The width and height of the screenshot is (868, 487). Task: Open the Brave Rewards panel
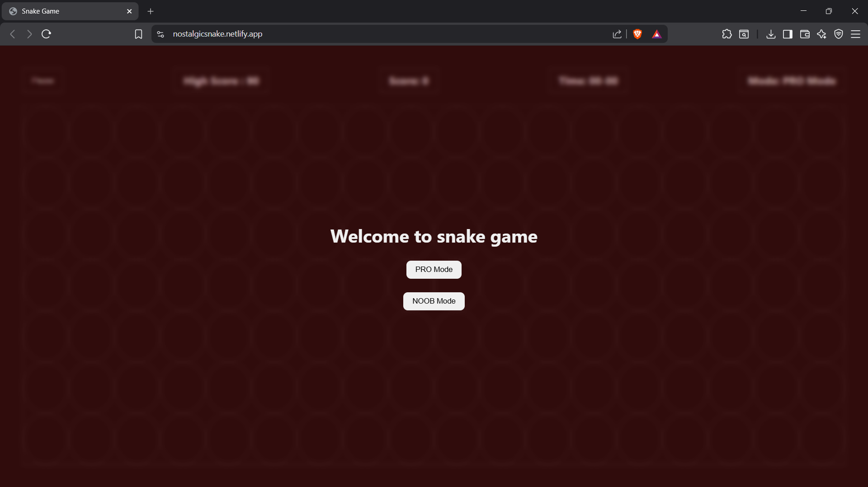click(657, 34)
